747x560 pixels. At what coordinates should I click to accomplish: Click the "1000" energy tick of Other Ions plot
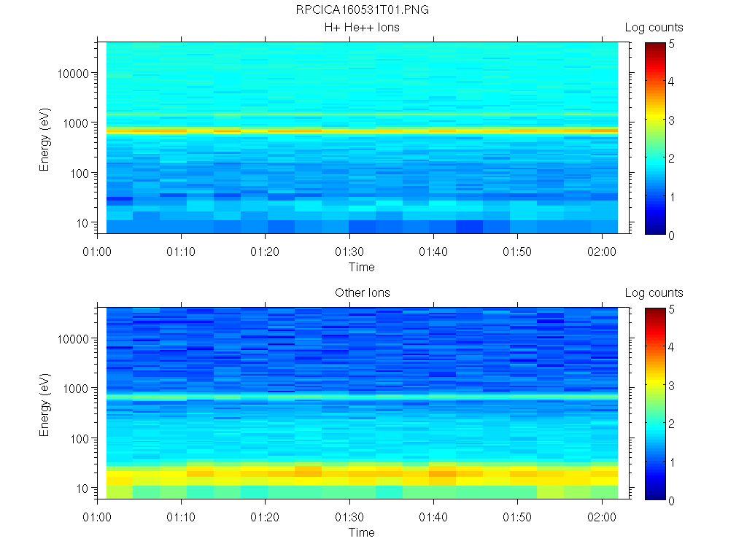[x=76, y=389]
